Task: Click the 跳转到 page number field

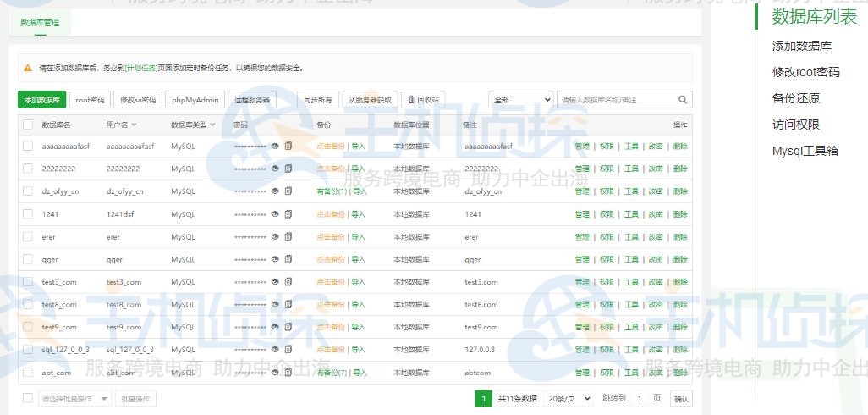Action: pos(640,398)
